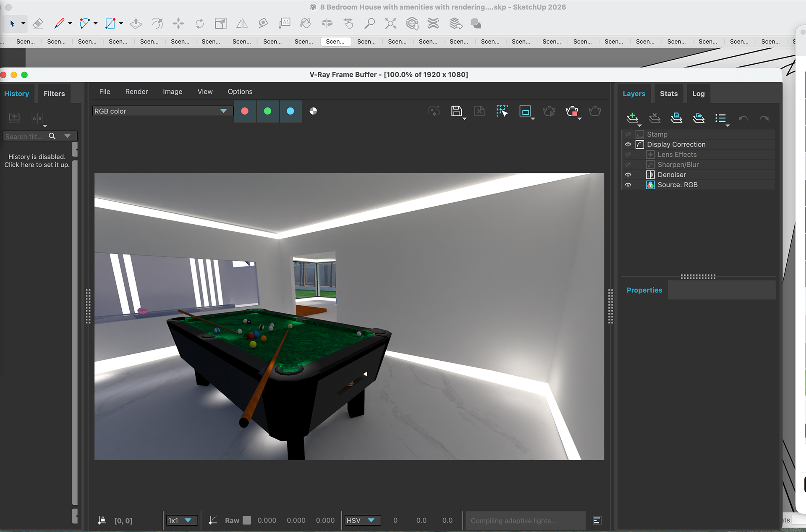Viewport: 806px width, 532px height.
Task: Open the RGB color channel dropdown
Action: pos(223,111)
